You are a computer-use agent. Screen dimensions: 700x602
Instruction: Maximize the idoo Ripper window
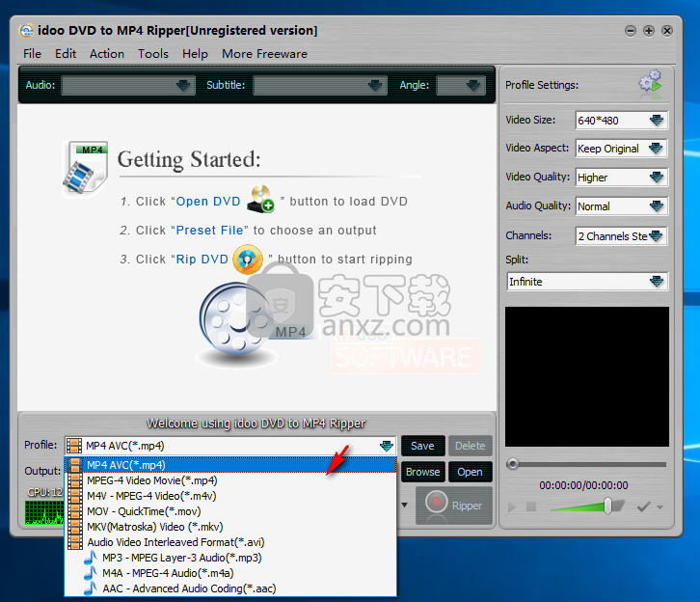tap(649, 31)
